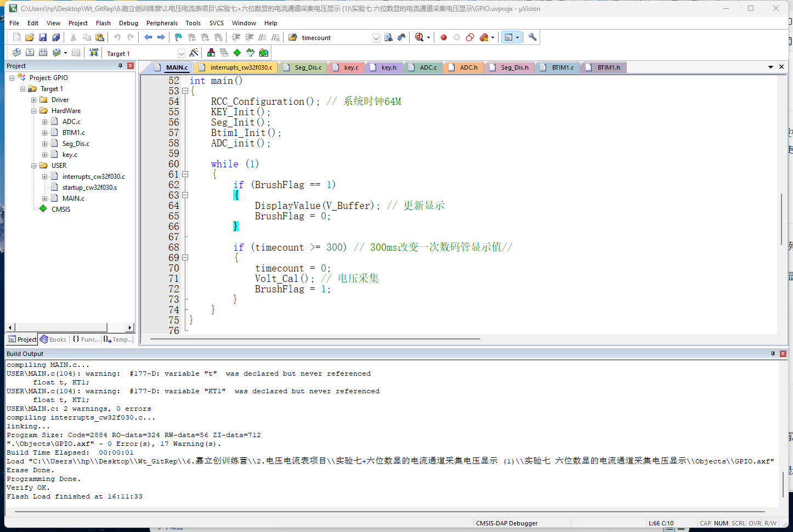Viewport: 793px width, 532px height.
Task: Select key.c in the project tree
Action: pos(70,155)
